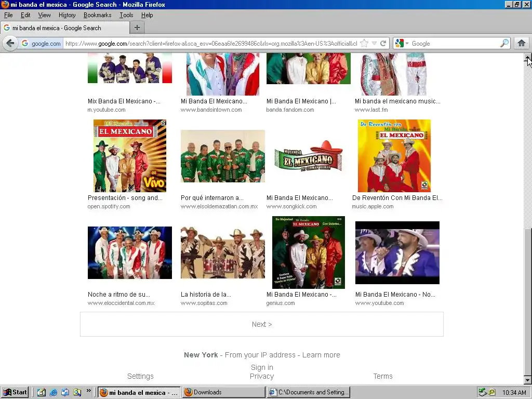The image size is (532, 399).
Task: Click the 'Next >' results button
Action: click(262, 324)
